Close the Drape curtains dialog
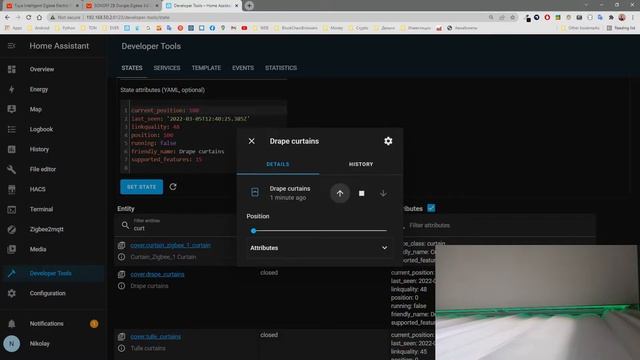Viewport: 640px width, 360px height. coord(251,141)
